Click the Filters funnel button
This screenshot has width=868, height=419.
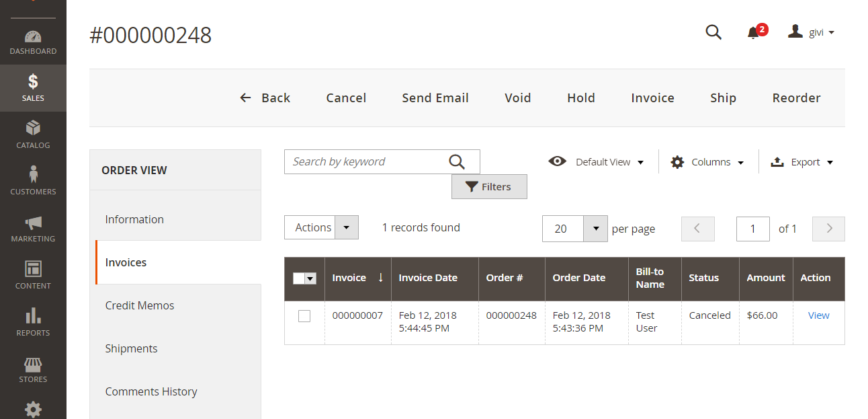tap(489, 187)
